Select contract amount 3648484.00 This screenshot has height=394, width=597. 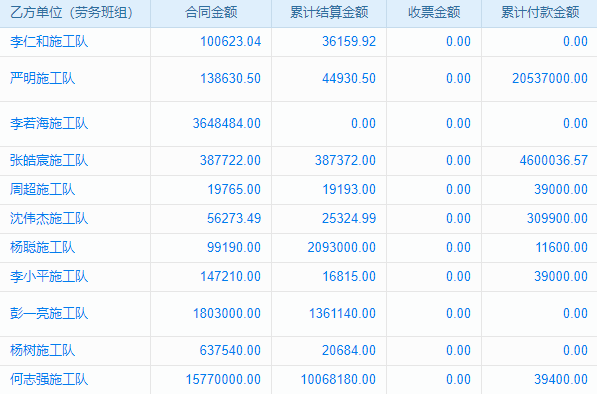(x=227, y=123)
